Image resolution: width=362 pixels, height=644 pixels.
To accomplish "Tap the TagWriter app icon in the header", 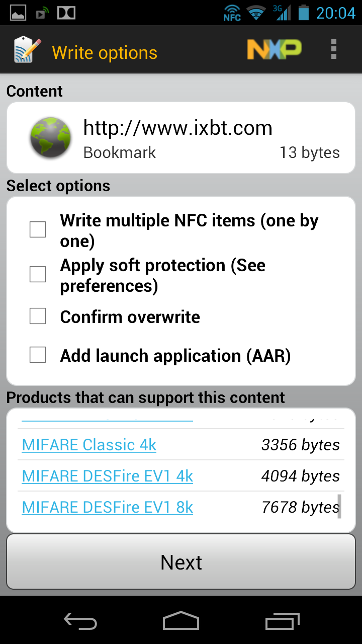I will [x=28, y=50].
